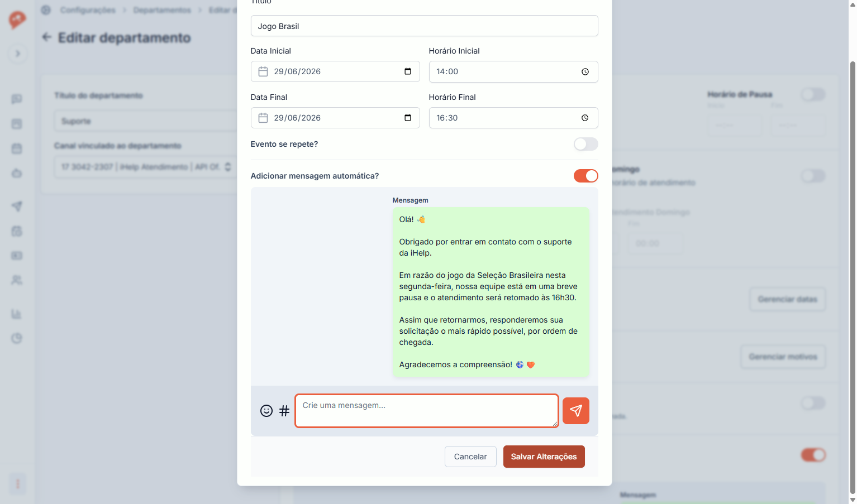Open clock picker for Horário Inicial

click(585, 71)
